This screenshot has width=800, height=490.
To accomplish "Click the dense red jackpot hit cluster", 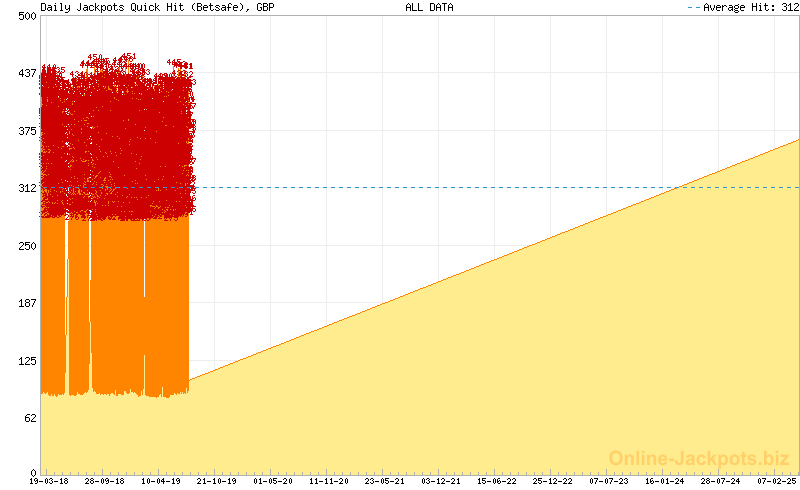I will click(115, 140).
